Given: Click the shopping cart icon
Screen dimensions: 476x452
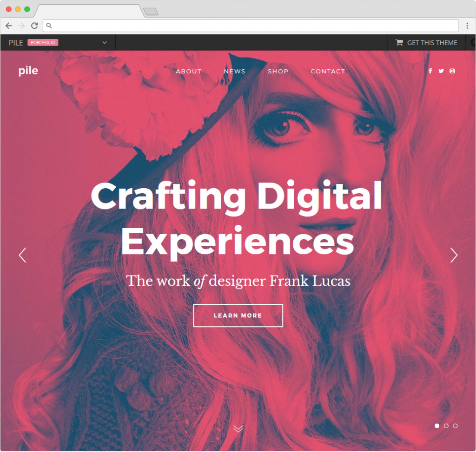Looking at the screenshot, I should click(399, 43).
